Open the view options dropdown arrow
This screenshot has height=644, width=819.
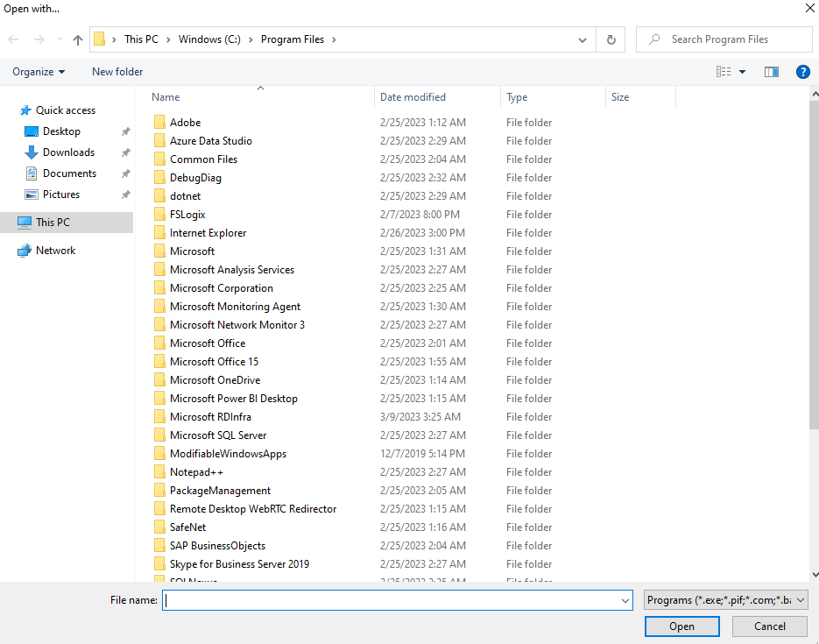click(742, 72)
